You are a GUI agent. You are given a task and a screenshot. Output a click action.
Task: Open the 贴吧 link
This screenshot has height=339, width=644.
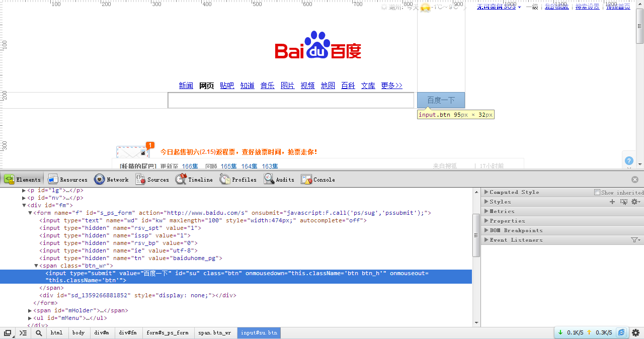tap(227, 86)
